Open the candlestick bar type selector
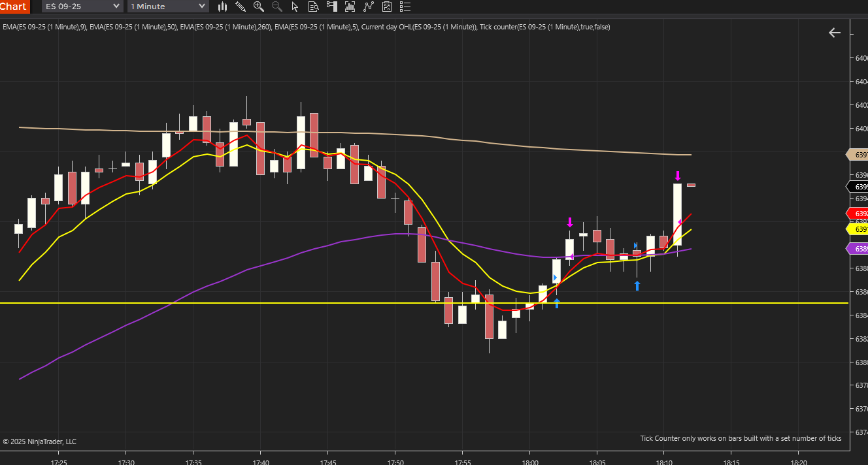 pyautogui.click(x=222, y=7)
